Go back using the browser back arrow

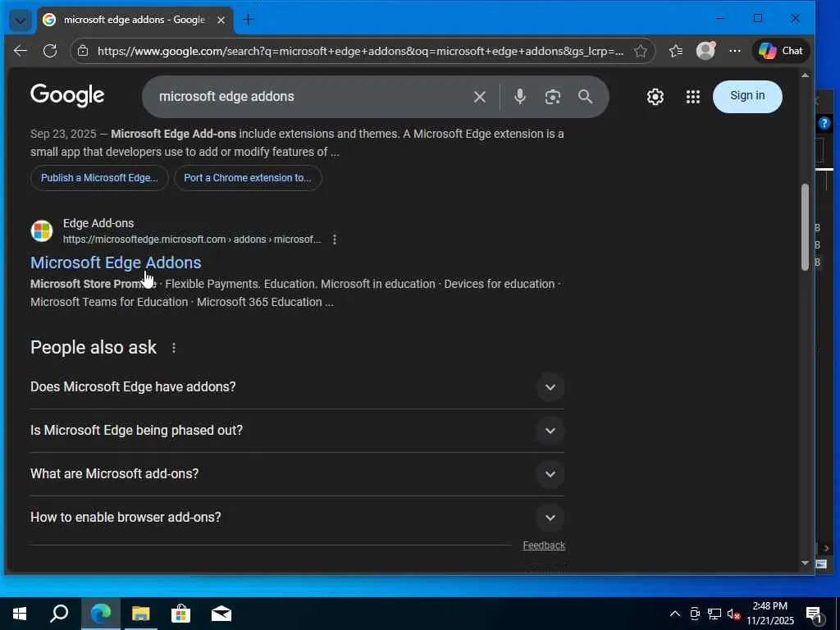(x=21, y=51)
